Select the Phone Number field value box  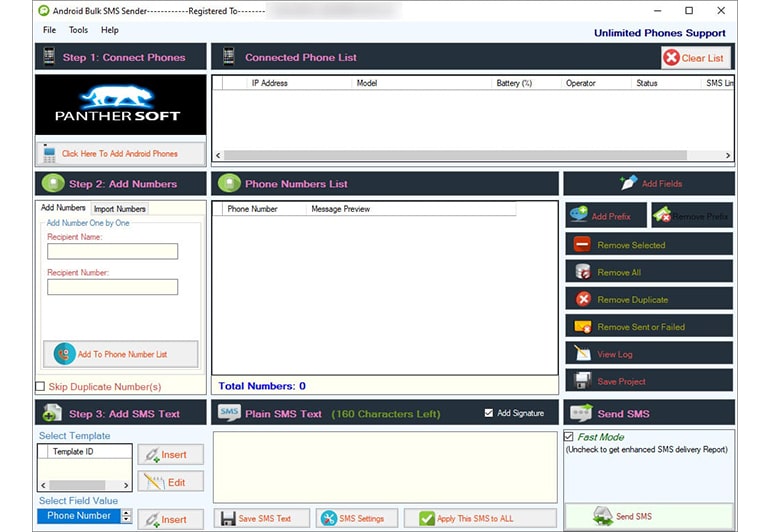[x=79, y=516]
